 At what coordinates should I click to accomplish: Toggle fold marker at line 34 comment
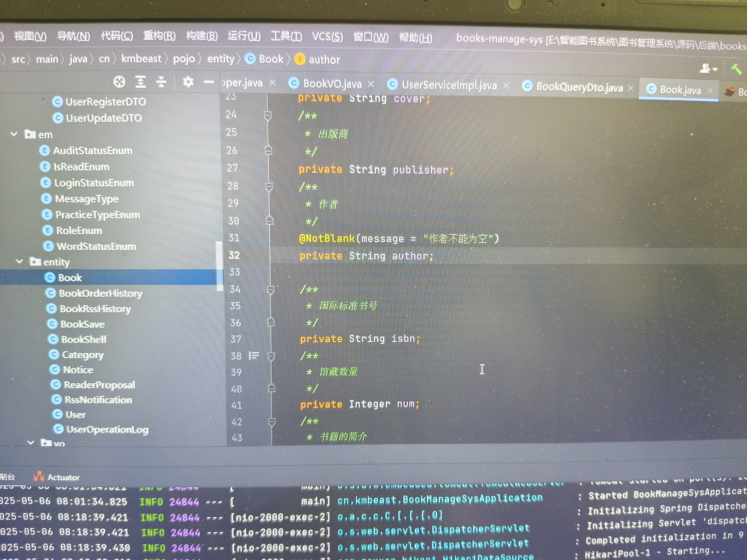(x=271, y=290)
